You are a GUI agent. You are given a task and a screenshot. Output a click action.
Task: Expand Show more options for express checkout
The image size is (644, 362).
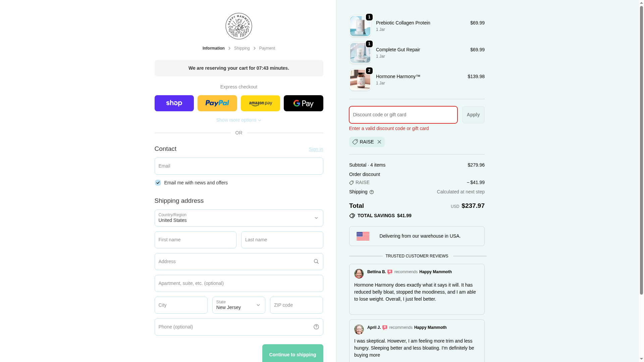pyautogui.click(x=238, y=120)
